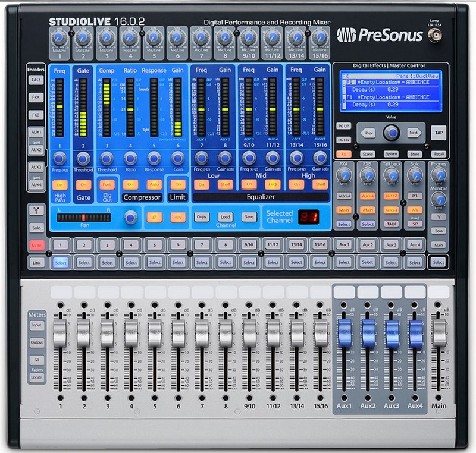Click the Talkback level knob
Viewport: 476px width, 453px height.
391,174
